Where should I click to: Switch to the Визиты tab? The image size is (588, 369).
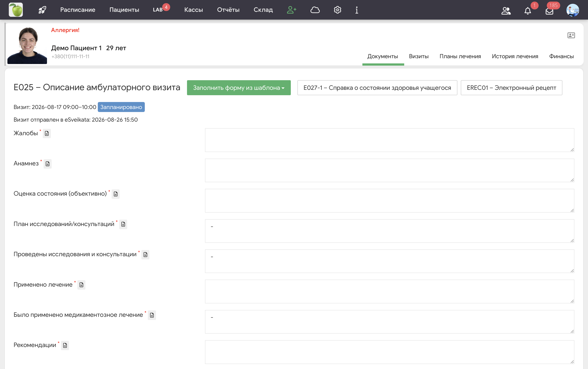point(419,56)
